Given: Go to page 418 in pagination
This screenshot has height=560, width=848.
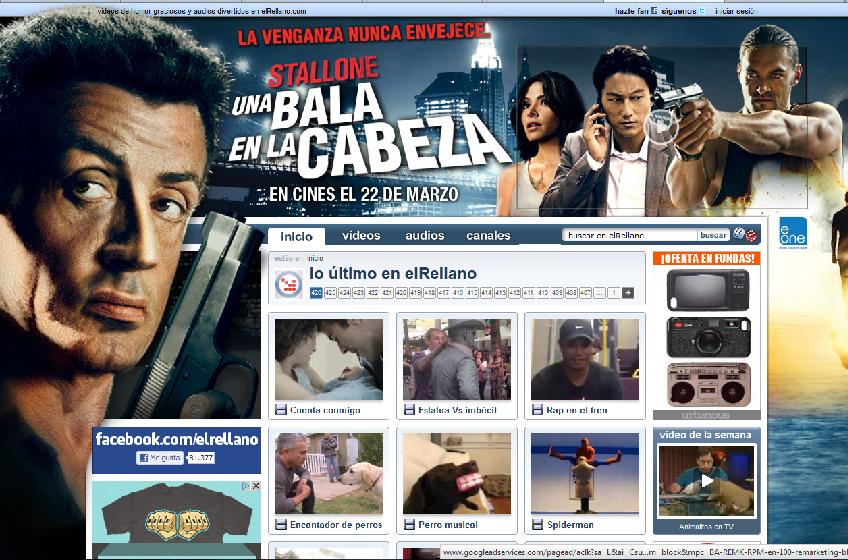Looking at the screenshot, I should click(429, 293).
